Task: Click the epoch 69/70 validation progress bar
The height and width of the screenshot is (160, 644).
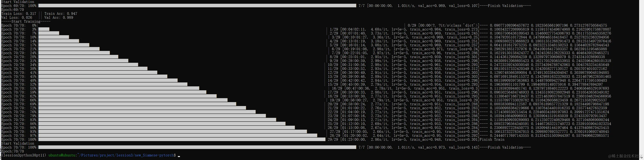Action: [x=197, y=6]
